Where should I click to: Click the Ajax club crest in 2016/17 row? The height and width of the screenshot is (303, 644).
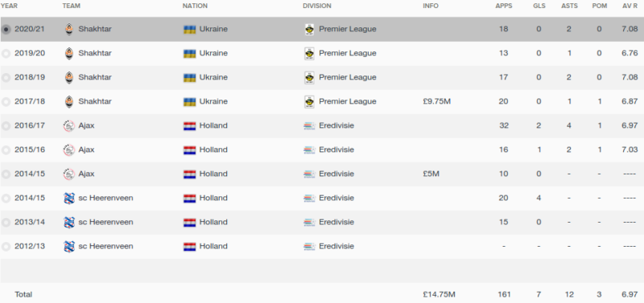click(69, 125)
